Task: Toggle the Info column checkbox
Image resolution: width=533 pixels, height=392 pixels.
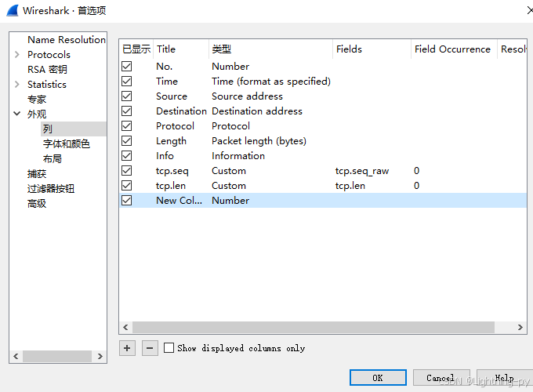Action: pos(126,156)
